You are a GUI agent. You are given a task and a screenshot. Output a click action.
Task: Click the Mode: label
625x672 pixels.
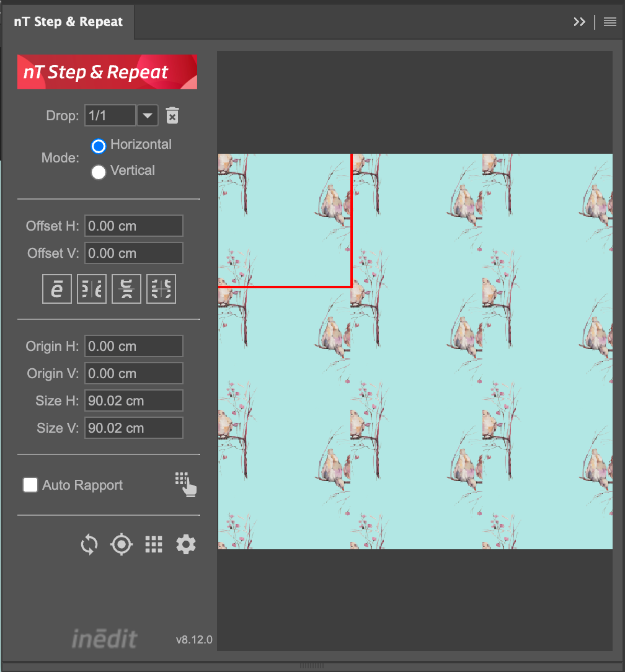point(60,158)
